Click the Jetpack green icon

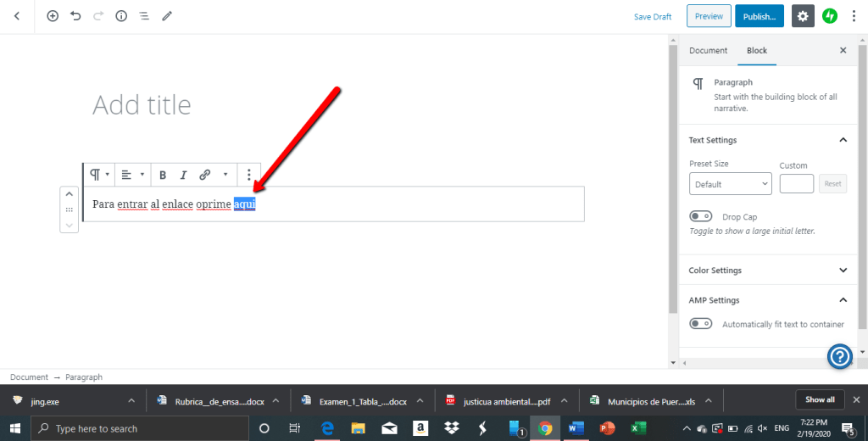[830, 16]
